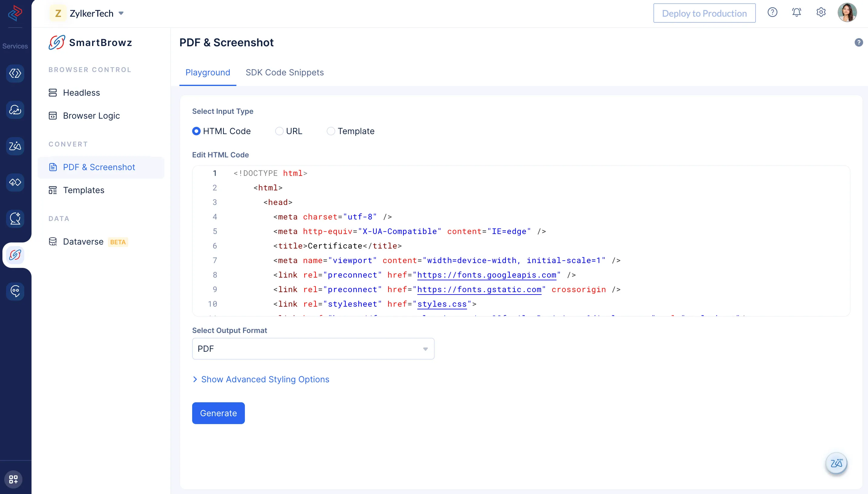The width and height of the screenshot is (868, 494).
Task: Select the URL input type
Action: pos(279,131)
